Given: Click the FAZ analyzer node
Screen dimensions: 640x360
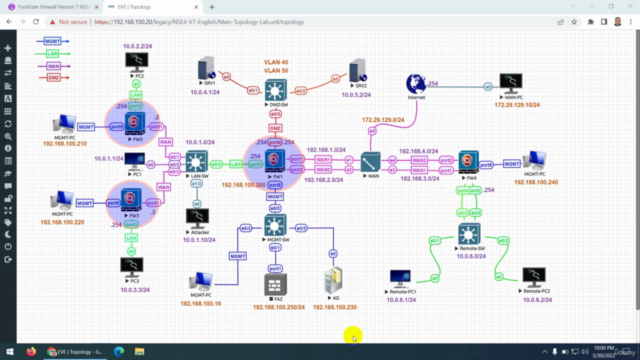Looking at the screenshot, I should [x=275, y=284].
